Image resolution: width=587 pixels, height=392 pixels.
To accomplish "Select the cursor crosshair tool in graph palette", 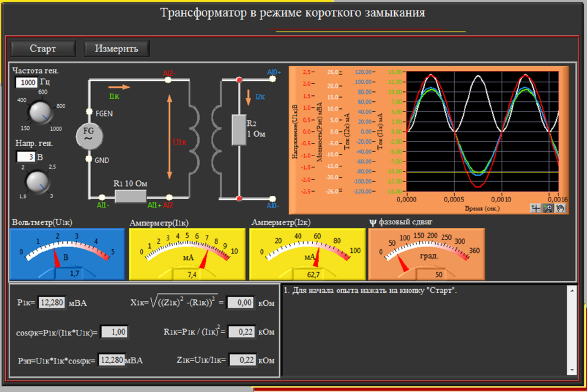I will pos(536,208).
